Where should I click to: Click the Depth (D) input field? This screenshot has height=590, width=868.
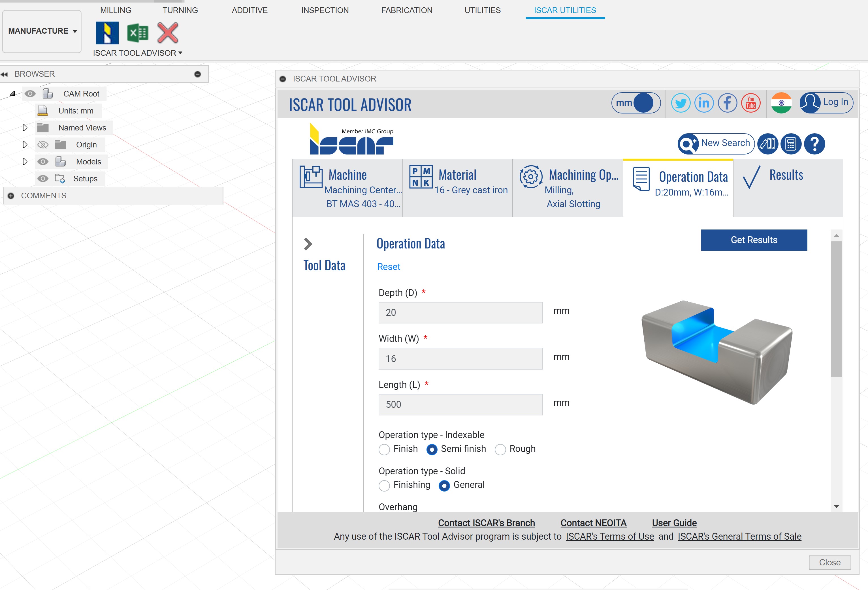[460, 313]
